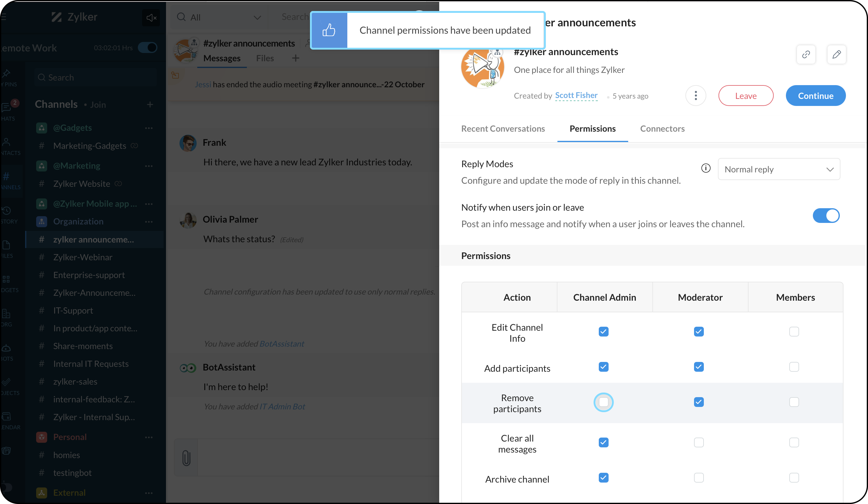
Task: Open the Recent Conversations tab
Action: pyautogui.click(x=503, y=129)
